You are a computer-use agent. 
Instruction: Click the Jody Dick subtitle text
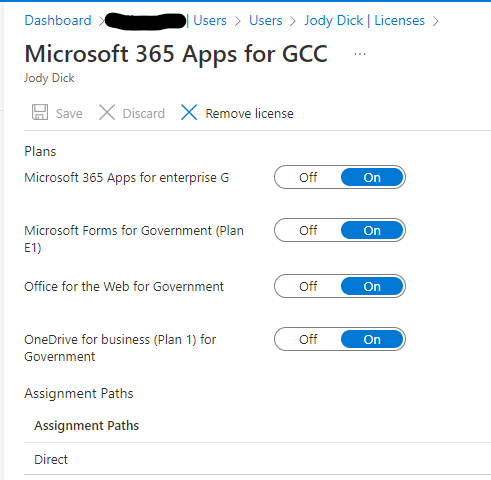49,78
